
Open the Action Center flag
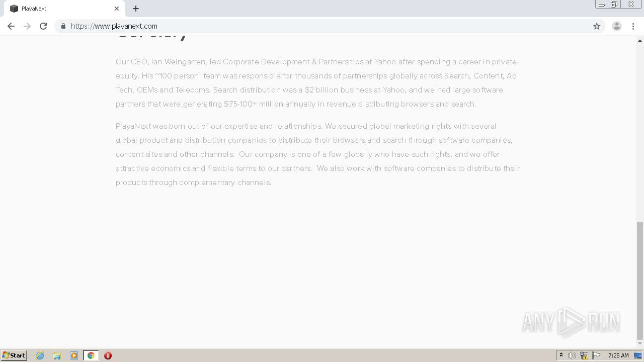596,355
